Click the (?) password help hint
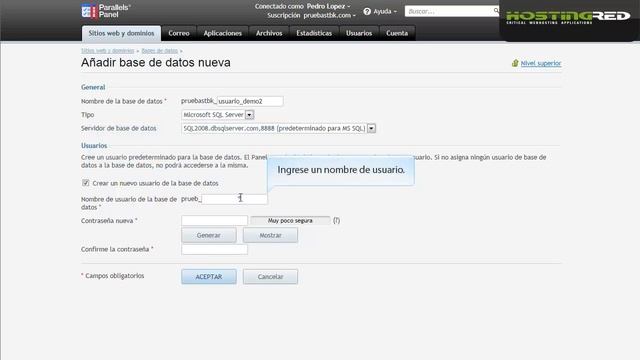640x360 pixels. tap(336, 220)
